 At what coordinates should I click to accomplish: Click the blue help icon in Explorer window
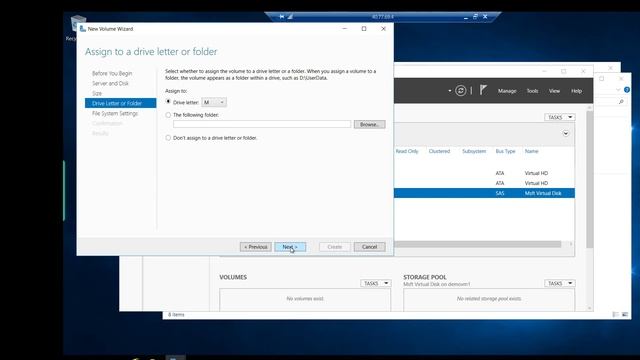627,90
